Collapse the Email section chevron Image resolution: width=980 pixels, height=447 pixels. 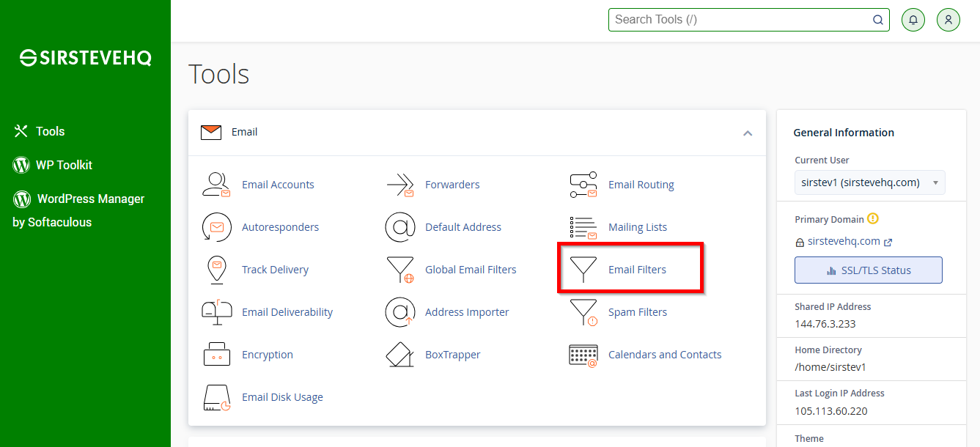coord(748,133)
